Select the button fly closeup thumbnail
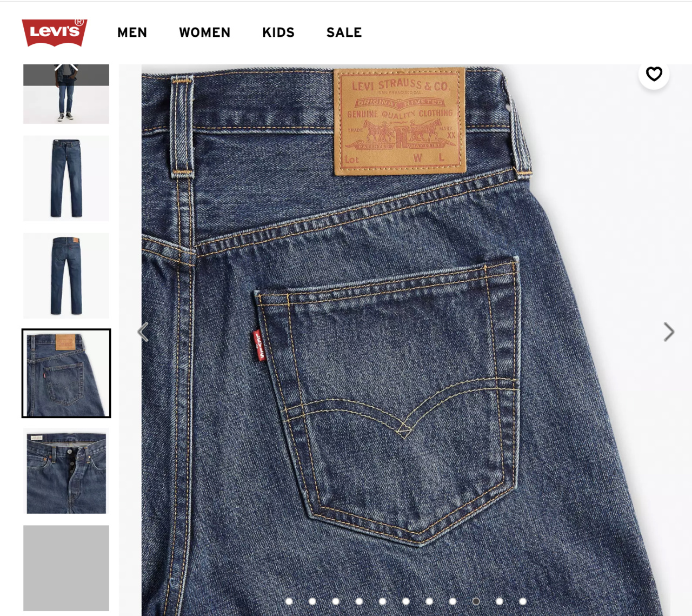Screen dimensions: 692x616 click(66, 471)
